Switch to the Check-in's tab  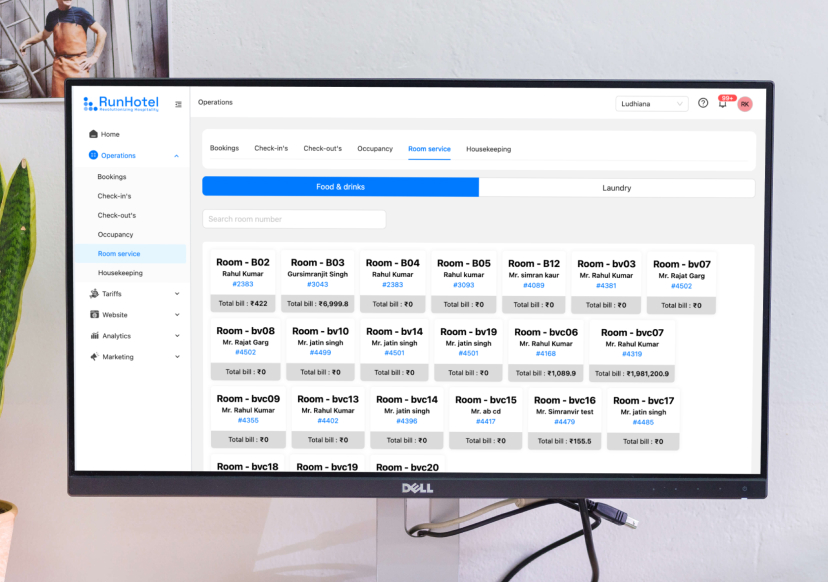[x=271, y=148]
